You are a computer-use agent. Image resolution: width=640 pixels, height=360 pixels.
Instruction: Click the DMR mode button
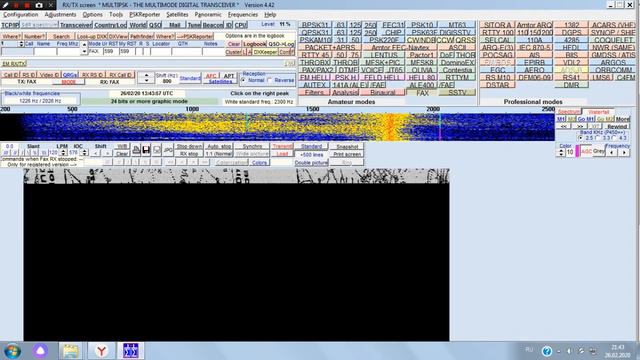[x=571, y=85]
